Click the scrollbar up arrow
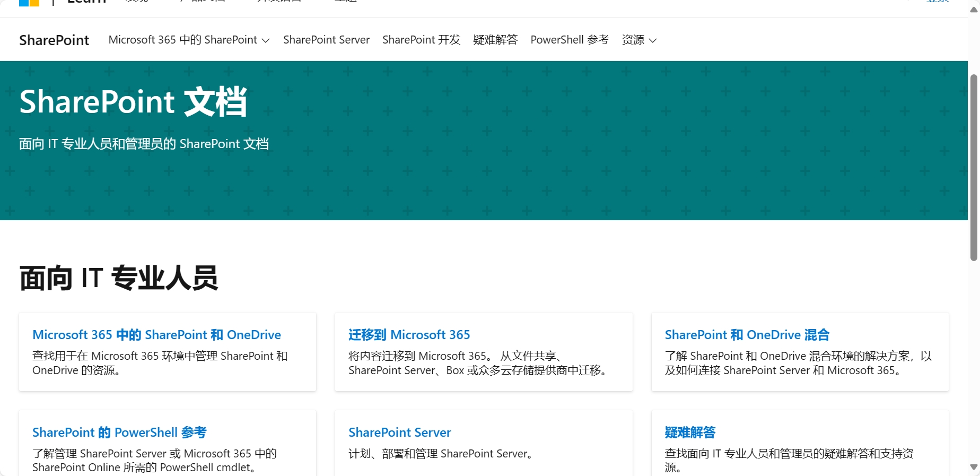 [x=974, y=10]
